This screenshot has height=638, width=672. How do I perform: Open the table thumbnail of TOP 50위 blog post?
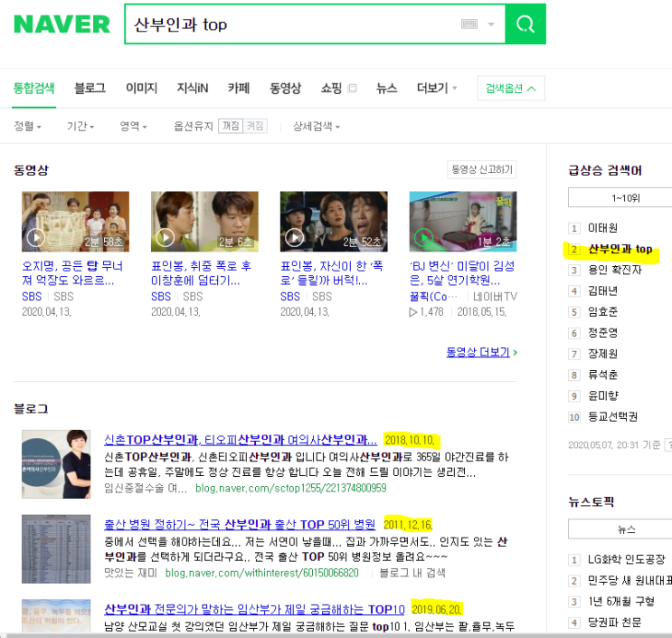click(x=56, y=548)
